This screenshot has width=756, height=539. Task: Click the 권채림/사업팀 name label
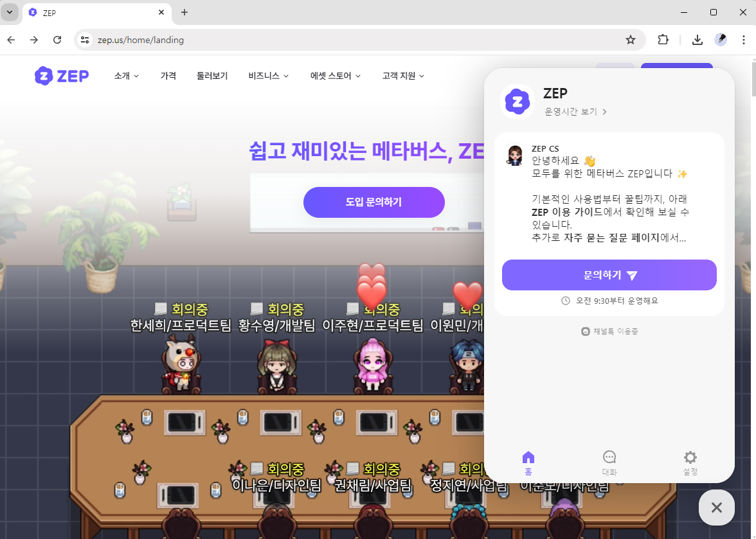373,484
